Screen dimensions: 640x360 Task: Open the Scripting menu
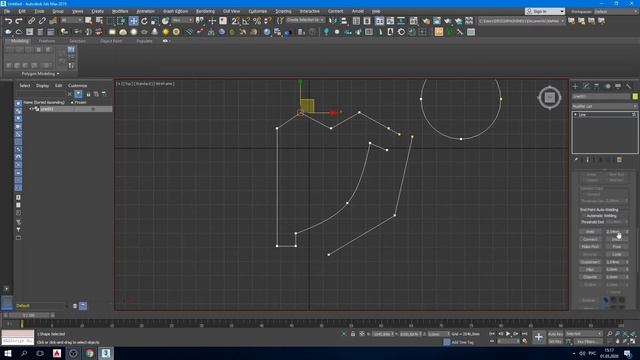pyautogui.click(x=283, y=11)
